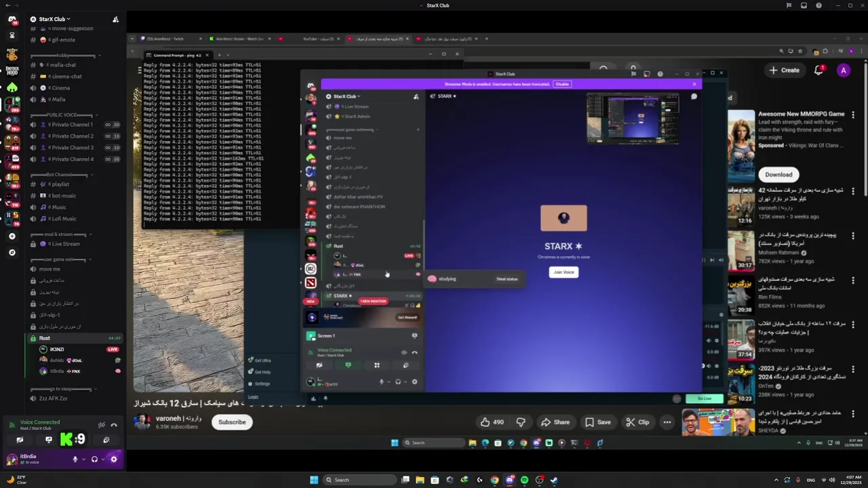Screen dimensions: 868x488
Task: Open the 30:17 recommended video thumbnail
Action: click(x=741, y=250)
